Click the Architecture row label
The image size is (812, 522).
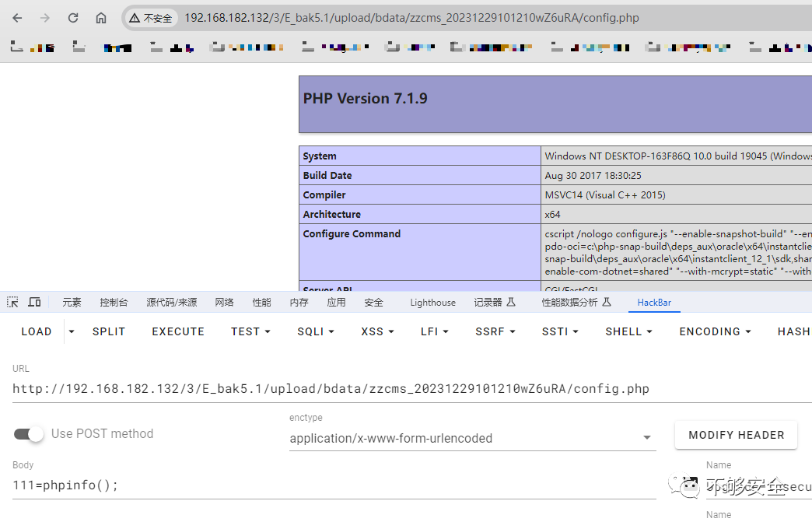click(332, 215)
